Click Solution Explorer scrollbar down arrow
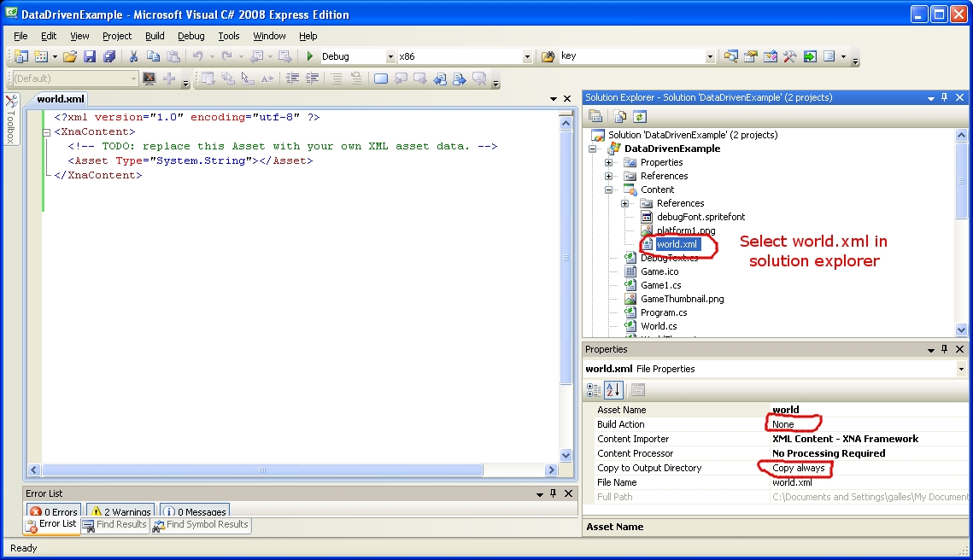The height and width of the screenshot is (560, 973). pos(961,330)
